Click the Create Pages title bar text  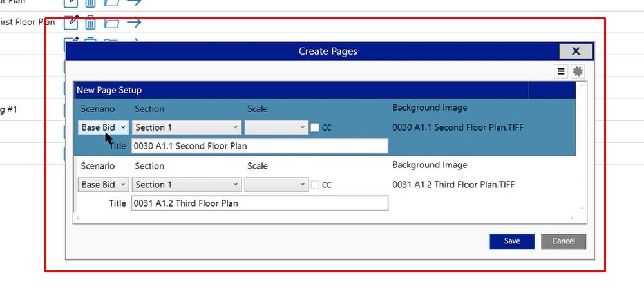328,52
